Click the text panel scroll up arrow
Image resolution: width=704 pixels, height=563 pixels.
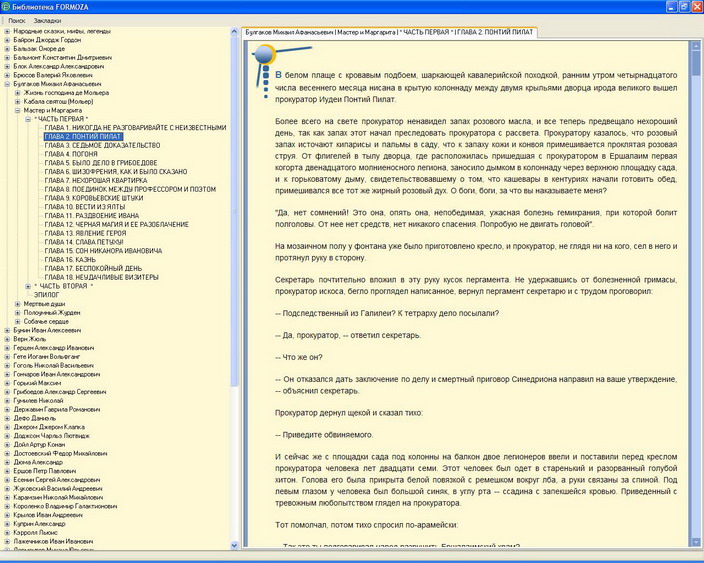coord(696,45)
